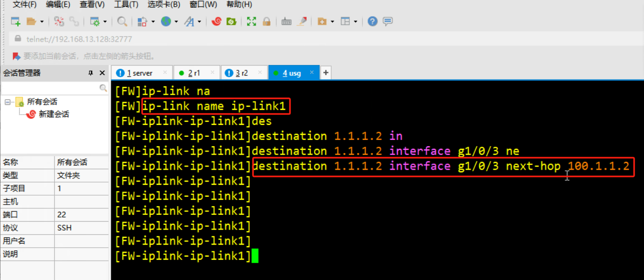Click the 端口 value 22 cell
The image size is (644, 280).
click(82, 214)
